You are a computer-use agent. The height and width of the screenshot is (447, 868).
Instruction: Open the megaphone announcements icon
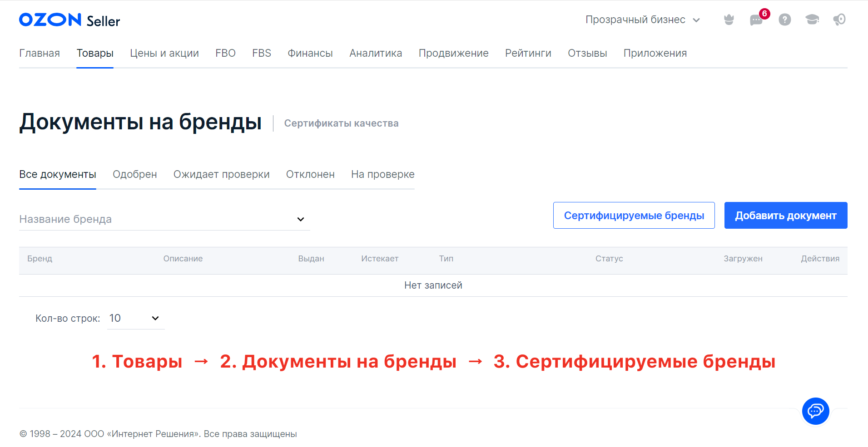pos(839,20)
